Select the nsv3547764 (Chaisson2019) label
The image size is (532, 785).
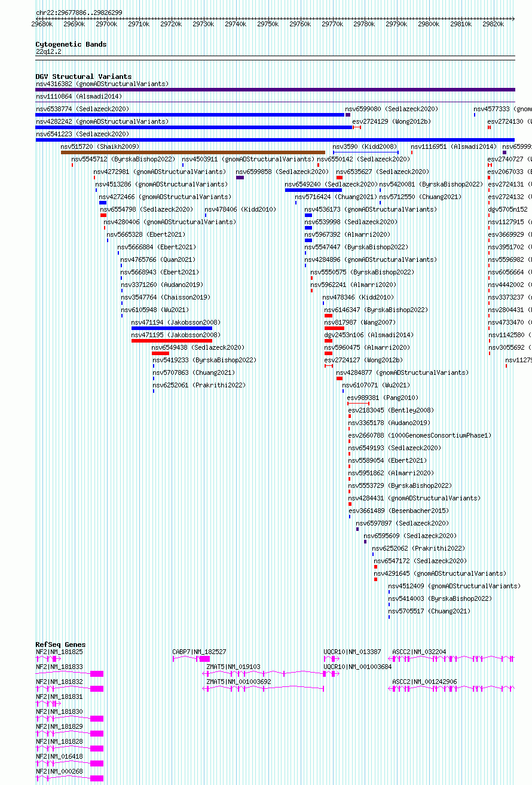pyautogui.click(x=166, y=297)
